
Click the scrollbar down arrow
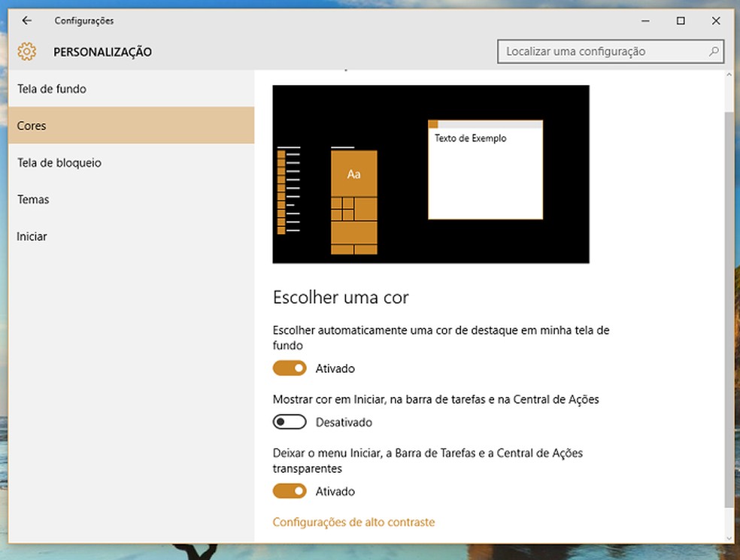click(729, 538)
